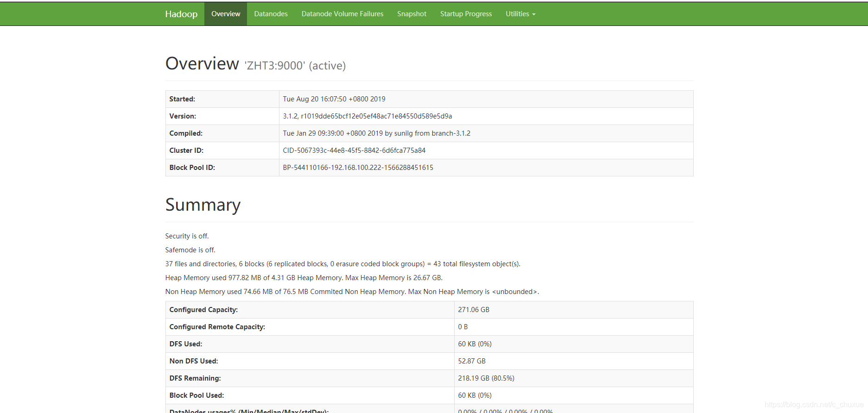Select Block Pool Used value 60 KB (0%)
Screen dimensions: 868x413
pyautogui.click(x=475, y=395)
